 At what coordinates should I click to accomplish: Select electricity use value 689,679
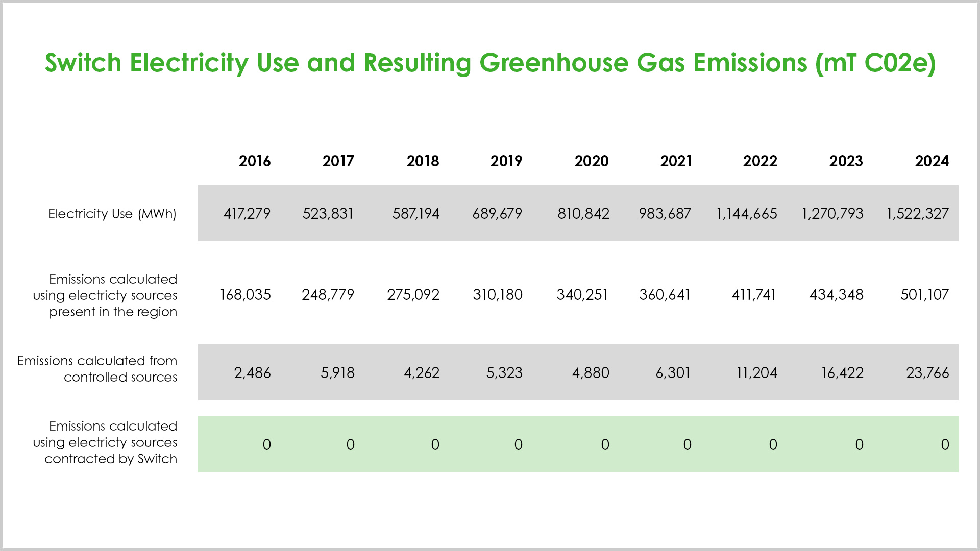point(497,214)
